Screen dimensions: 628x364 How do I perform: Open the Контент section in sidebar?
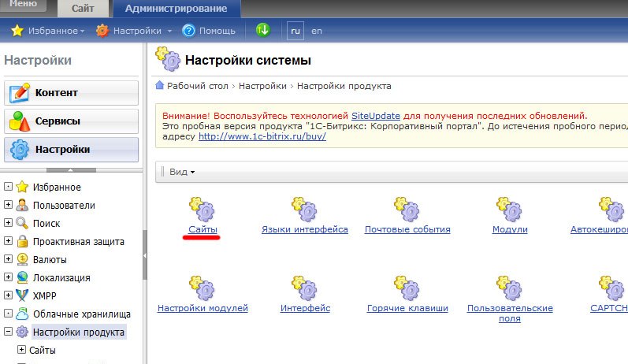point(71,93)
